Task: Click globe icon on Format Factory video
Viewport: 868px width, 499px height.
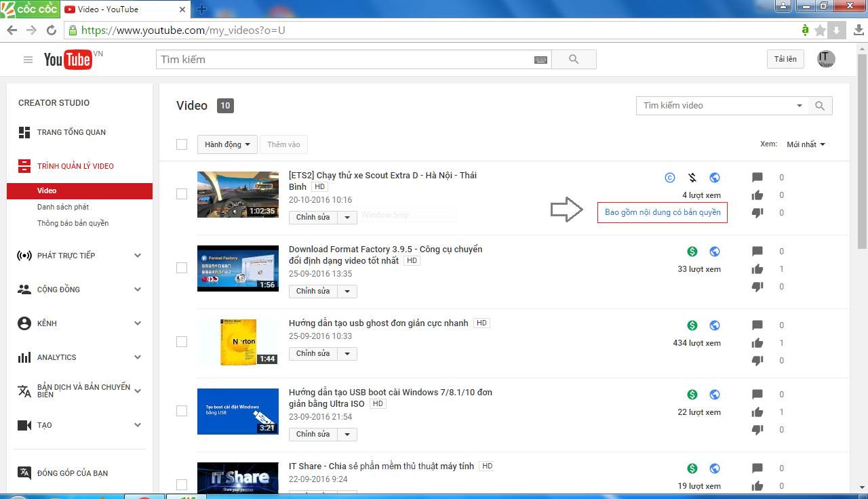Action: (715, 252)
